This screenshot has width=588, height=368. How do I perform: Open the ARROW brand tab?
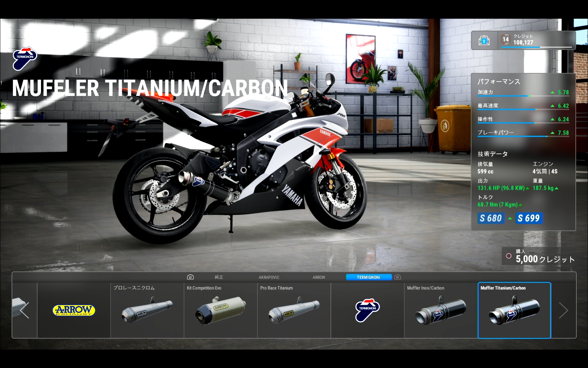[x=319, y=277]
